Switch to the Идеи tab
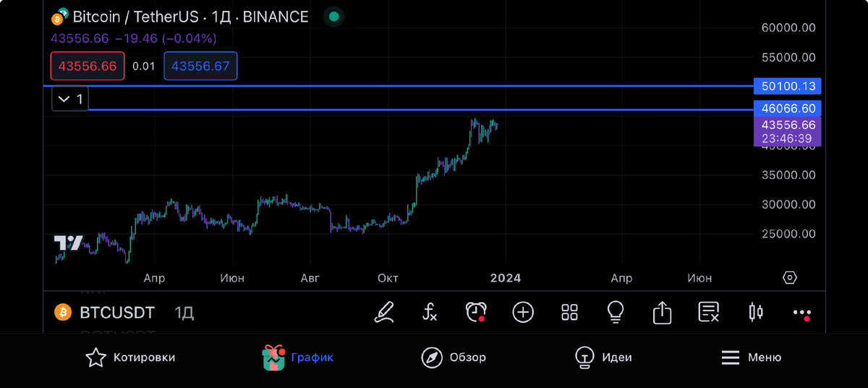The width and height of the screenshot is (868, 388). click(603, 358)
